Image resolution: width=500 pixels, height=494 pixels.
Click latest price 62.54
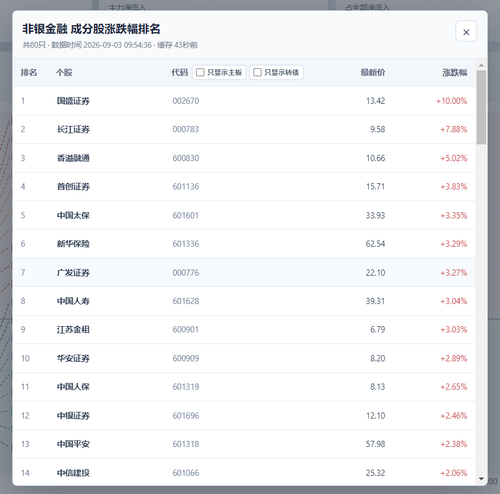375,244
